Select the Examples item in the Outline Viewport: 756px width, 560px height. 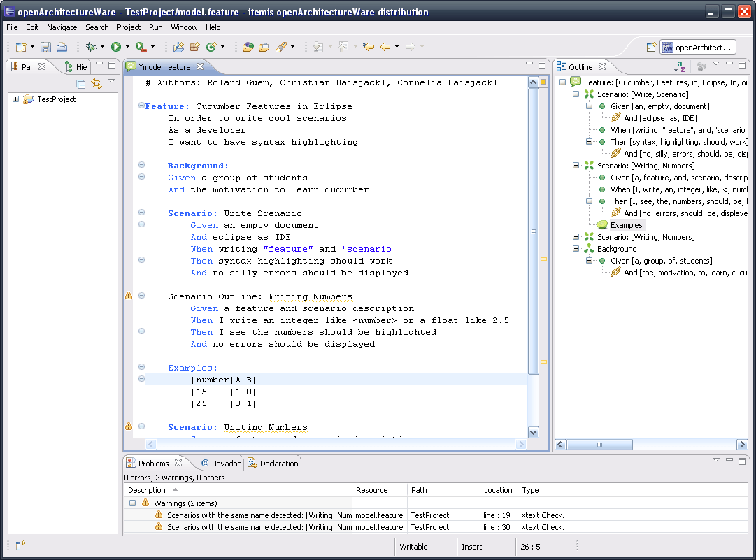625,225
